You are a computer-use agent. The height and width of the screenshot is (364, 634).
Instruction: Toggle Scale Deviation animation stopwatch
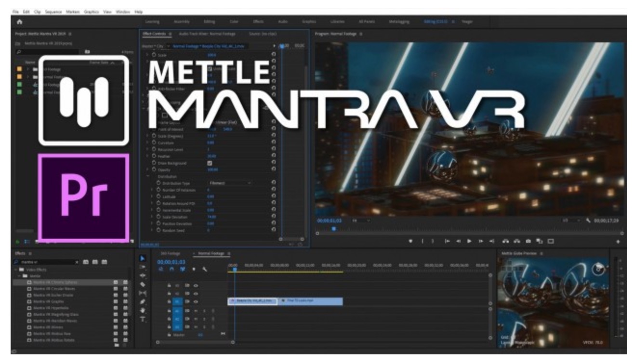click(158, 217)
